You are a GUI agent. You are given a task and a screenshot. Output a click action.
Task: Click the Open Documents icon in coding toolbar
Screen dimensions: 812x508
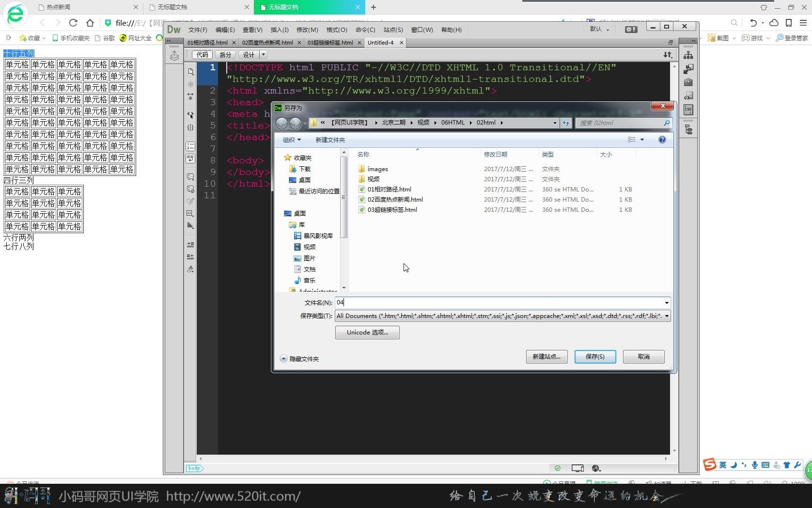pyautogui.click(x=190, y=71)
